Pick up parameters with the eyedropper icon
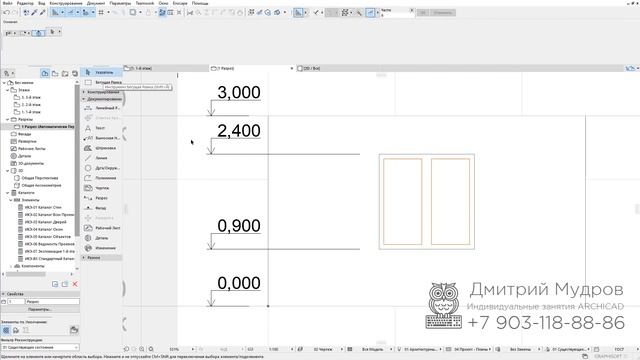This screenshot has width=640, height=360. 35,13
